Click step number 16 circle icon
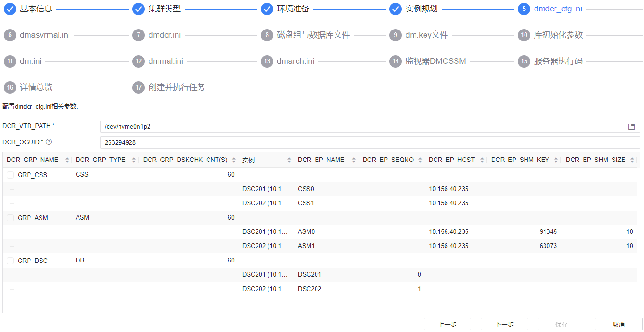The width and height of the screenshot is (644, 332). [10, 88]
